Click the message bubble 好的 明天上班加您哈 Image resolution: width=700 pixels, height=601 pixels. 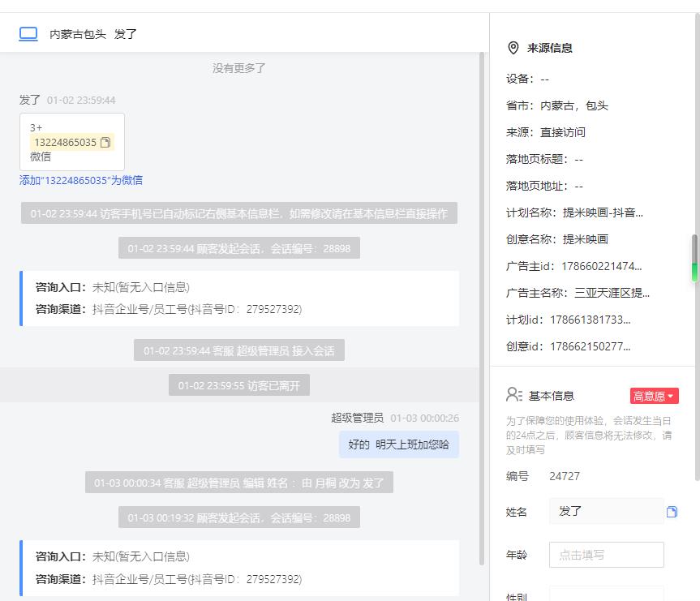coord(398,444)
